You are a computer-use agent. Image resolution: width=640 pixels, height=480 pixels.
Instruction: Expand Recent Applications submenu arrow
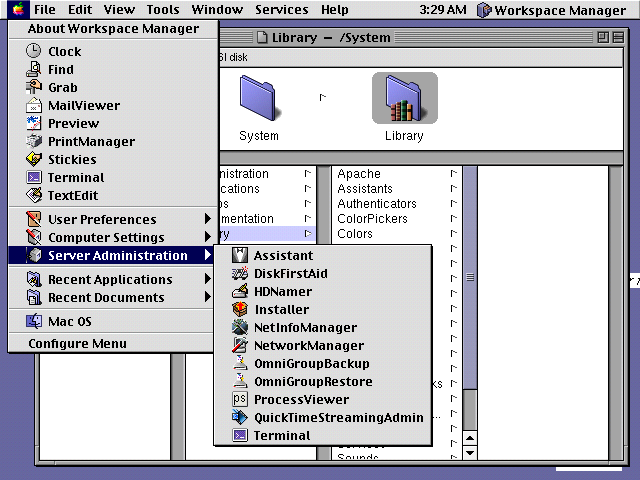tap(208, 279)
